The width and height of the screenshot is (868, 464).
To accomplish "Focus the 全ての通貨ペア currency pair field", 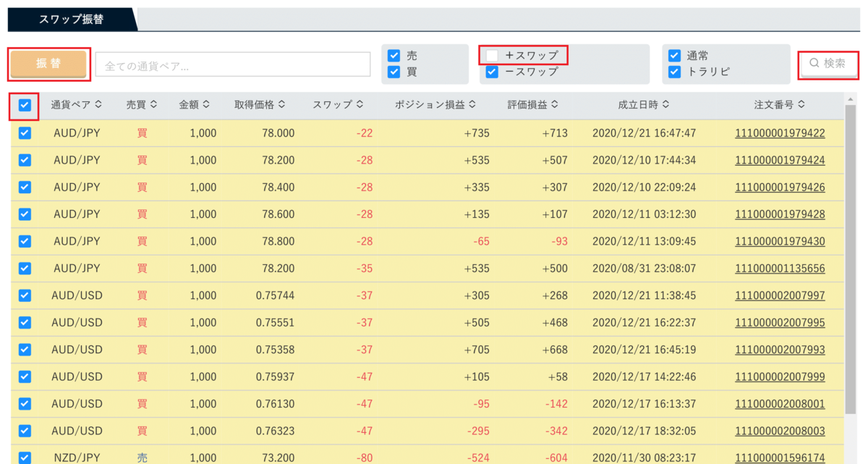I will 233,64.
